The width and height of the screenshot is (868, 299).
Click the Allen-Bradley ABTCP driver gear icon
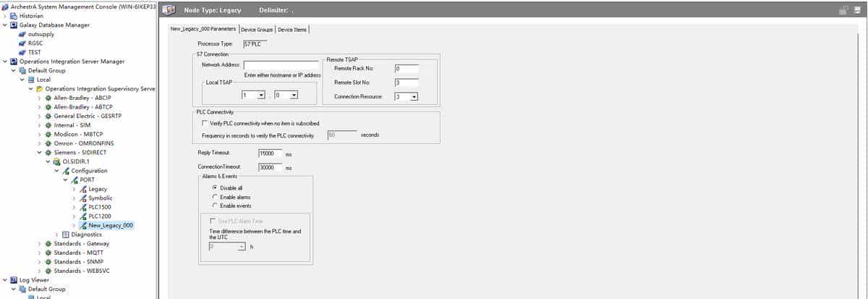tap(48, 106)
